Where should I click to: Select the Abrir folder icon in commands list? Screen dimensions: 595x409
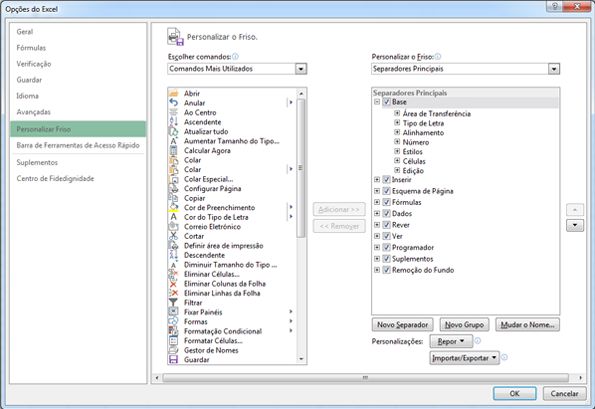tap(173, 93)
